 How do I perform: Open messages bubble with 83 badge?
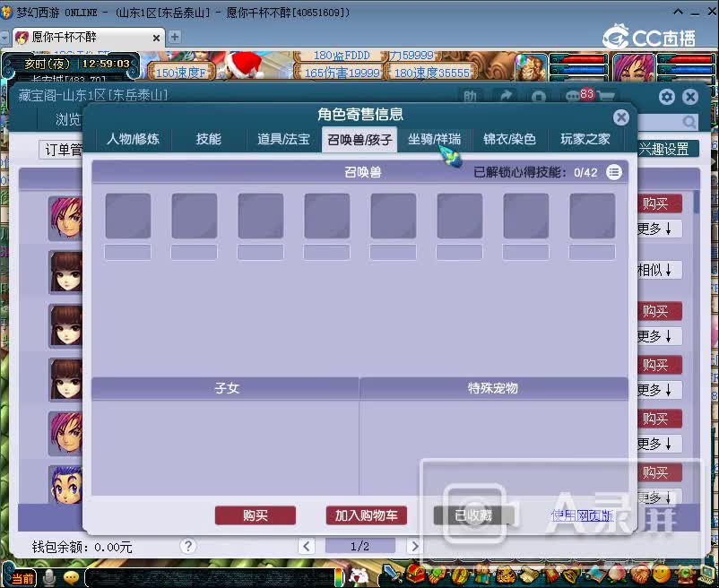[580, 95]
